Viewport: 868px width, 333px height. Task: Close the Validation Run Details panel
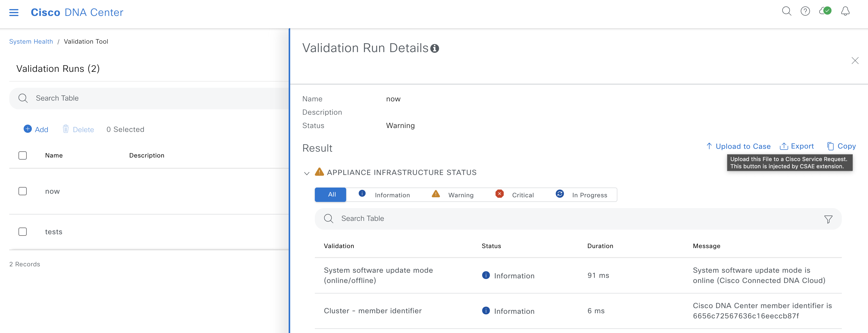tap(855, 61)
